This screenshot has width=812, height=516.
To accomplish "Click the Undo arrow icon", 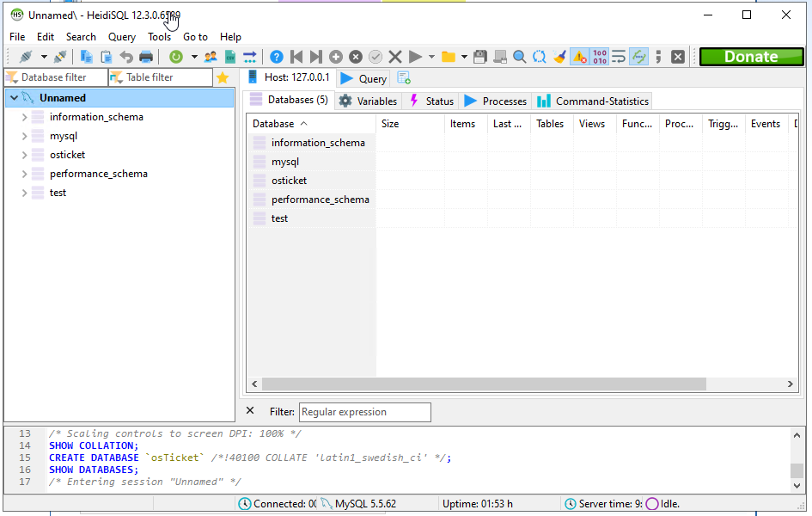I will tap(125, 57).
